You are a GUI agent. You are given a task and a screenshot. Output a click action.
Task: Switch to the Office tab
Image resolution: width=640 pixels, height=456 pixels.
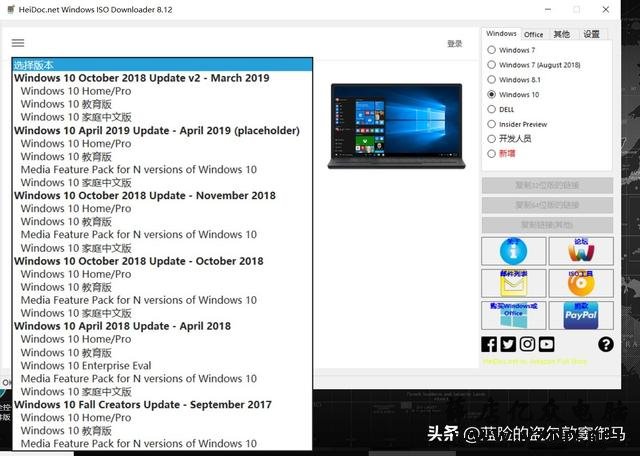(533, 35)
